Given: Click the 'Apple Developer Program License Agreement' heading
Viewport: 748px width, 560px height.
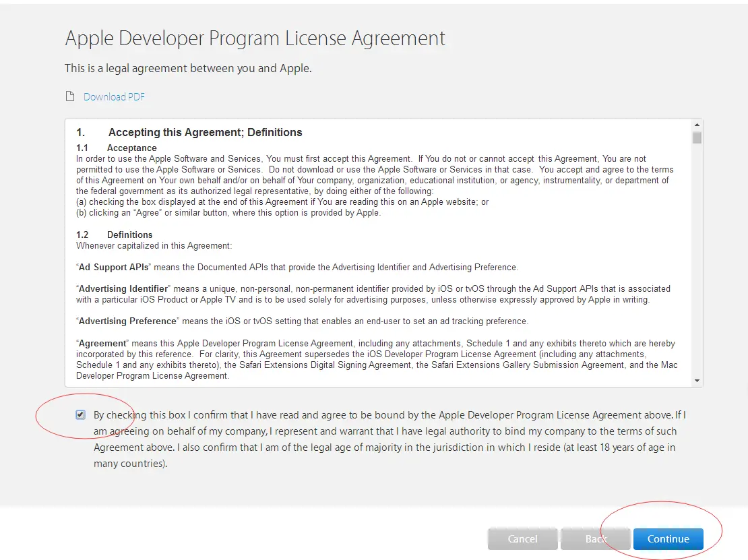Looking at the screenshot, I should (x=255, y=38).
